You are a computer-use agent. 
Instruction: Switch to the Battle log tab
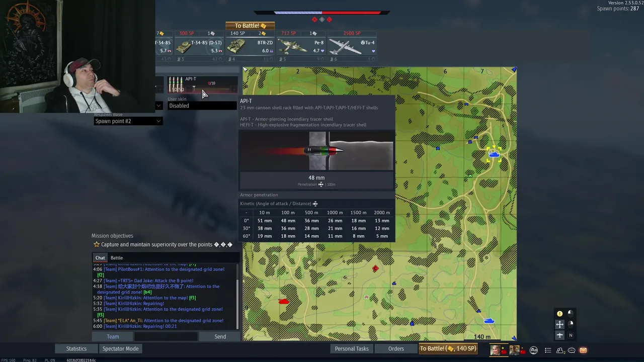click(116, 258)
